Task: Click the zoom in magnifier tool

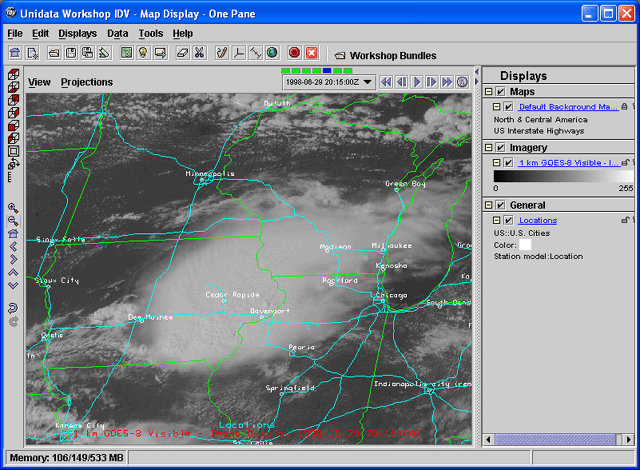Action: 13,208
